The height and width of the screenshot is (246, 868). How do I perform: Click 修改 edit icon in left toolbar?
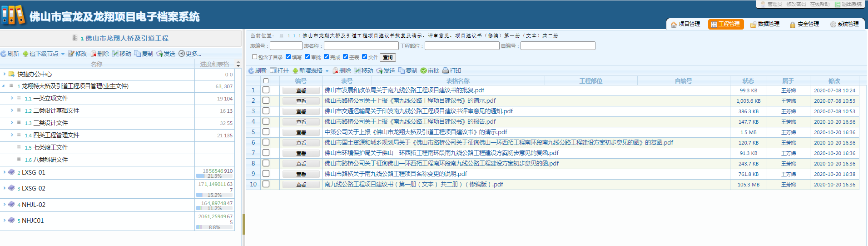(x=71, y=54)
